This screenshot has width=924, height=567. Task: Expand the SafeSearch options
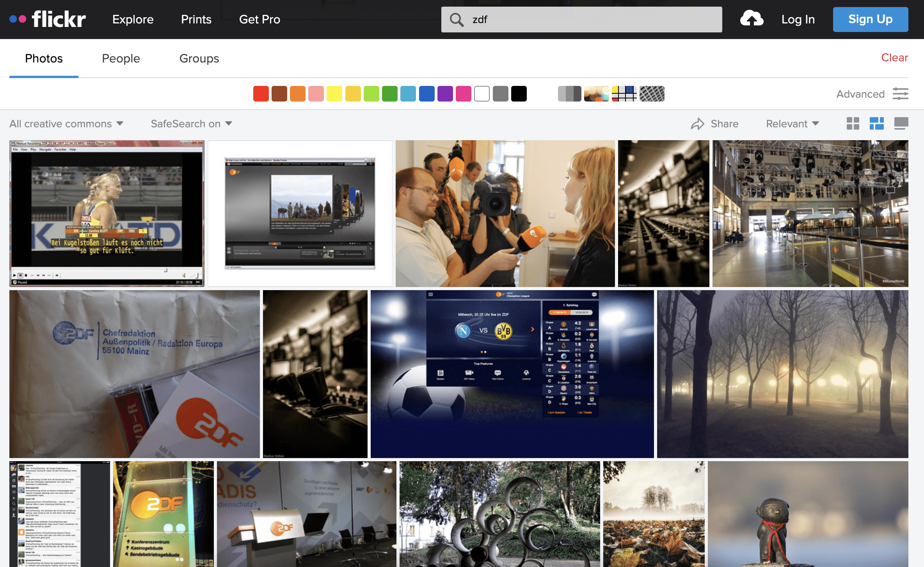(191, 123)
